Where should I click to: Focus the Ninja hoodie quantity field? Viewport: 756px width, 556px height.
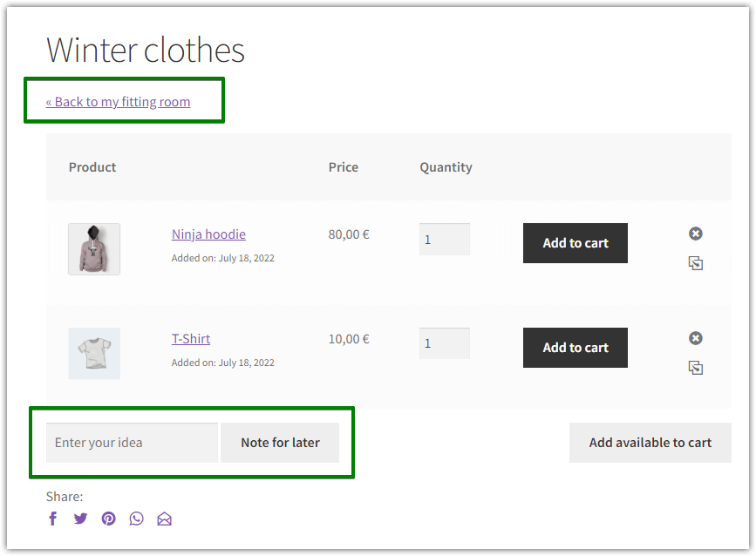pyautogui.click(x=445, y=239)
